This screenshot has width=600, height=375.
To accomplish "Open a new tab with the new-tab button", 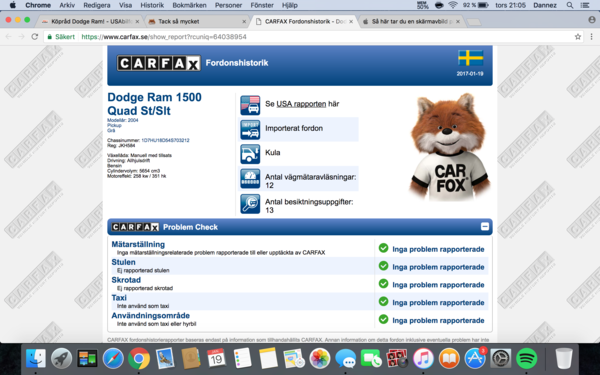I will pos(474,22).
